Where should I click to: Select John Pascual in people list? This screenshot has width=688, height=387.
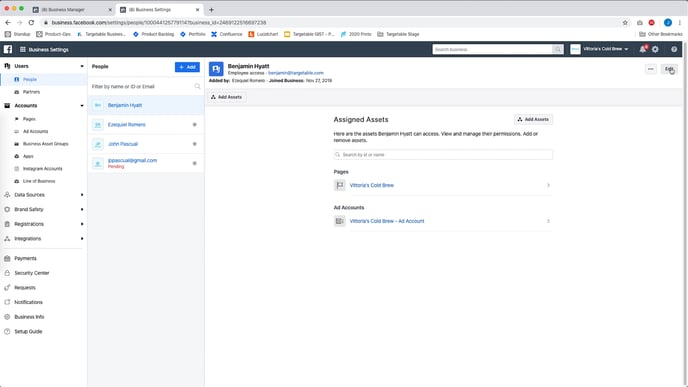(x=146, y=144)
